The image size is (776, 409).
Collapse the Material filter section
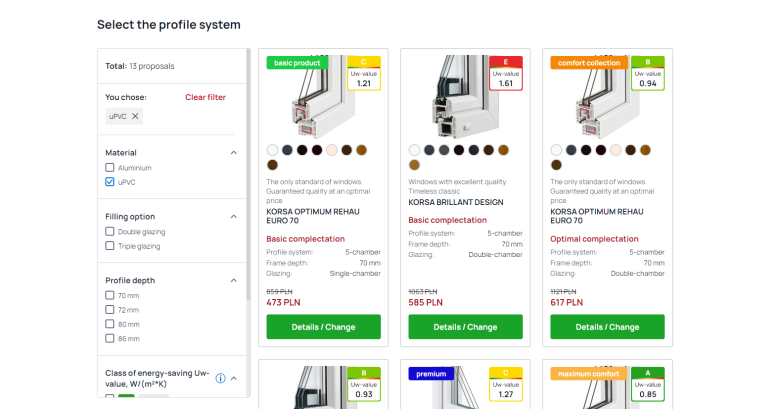[x=234, y=153]
